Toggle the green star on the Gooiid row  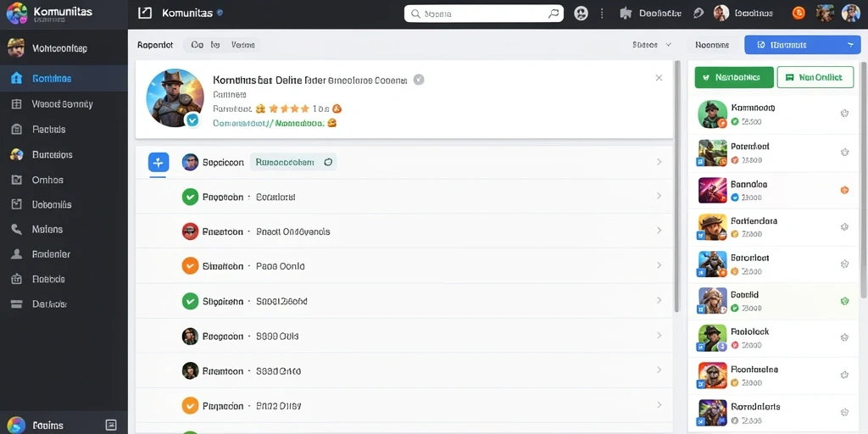tap(844, 301)
